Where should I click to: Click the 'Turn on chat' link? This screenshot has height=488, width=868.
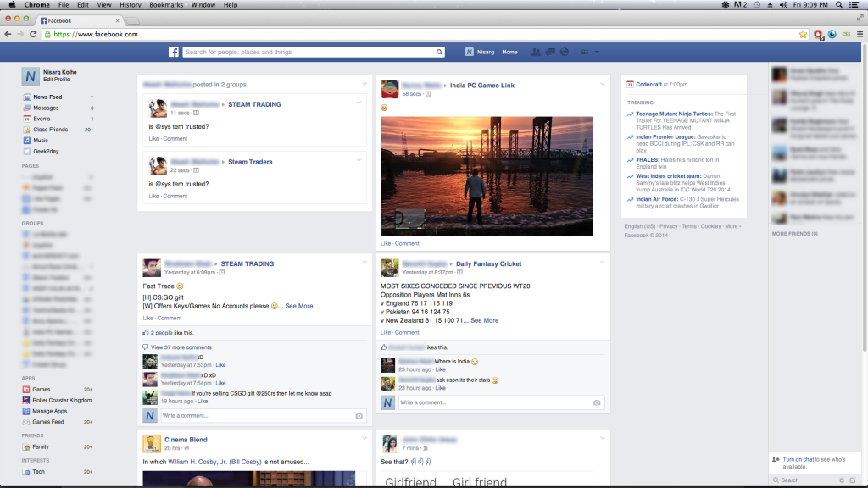[x=798, y=460]
